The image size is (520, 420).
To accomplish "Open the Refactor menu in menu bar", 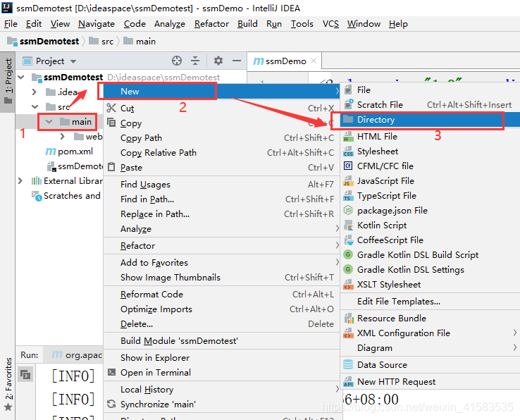I will click(x=211, y=24).
